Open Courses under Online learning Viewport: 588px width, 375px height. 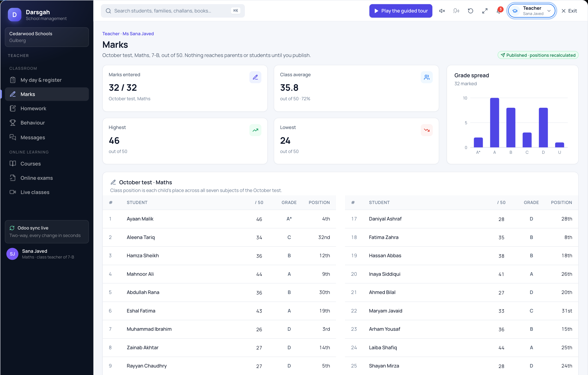pyautogui.click(x=47, y=164)
